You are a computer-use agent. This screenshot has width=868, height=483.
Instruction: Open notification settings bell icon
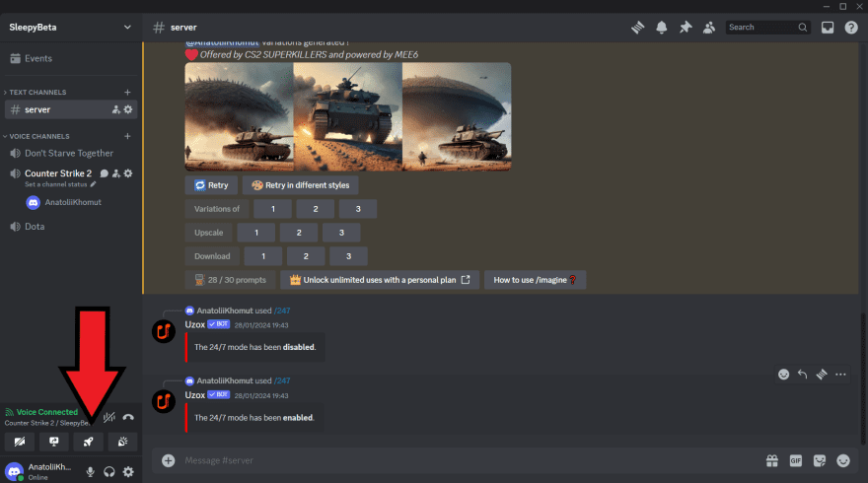(x=662, y=28)
